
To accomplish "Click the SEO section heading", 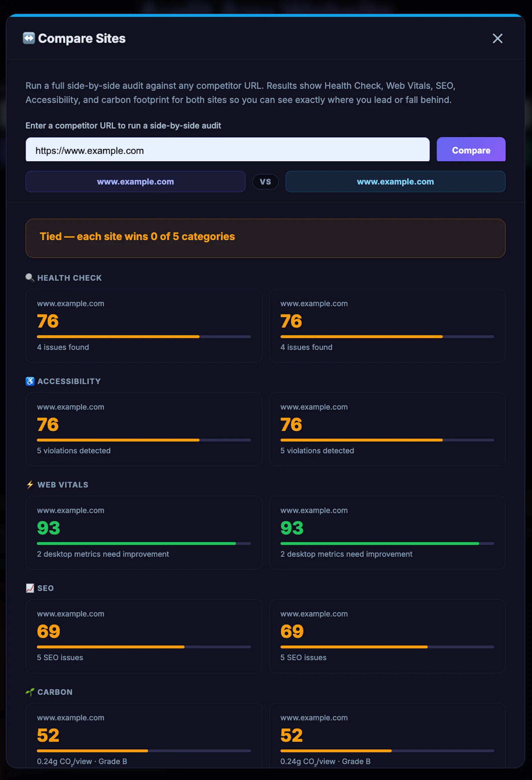I will point(45,588).
